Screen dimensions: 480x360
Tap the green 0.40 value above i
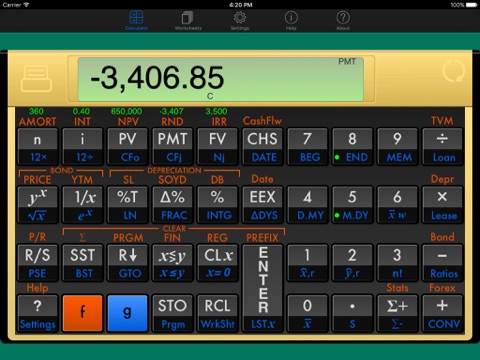click(x=81, y=111)
